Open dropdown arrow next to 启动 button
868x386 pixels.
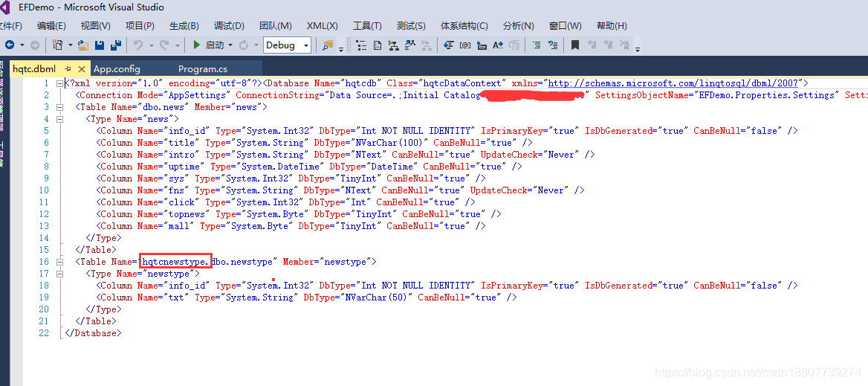coord(230,45)
